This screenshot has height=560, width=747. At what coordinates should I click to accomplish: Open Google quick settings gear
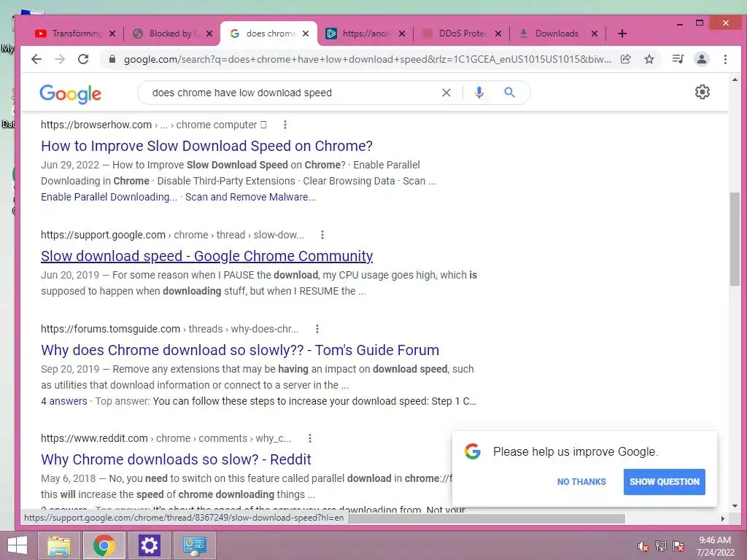(x=703, y=92)
